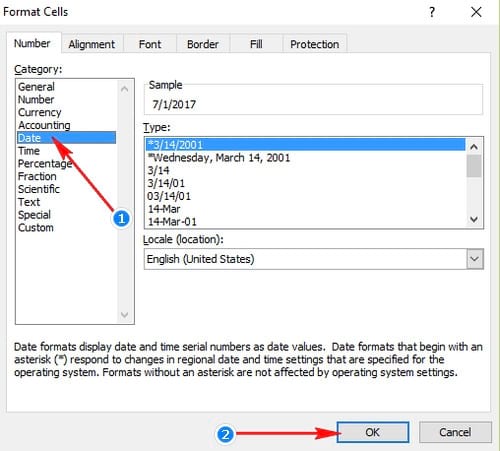Select type Wednesday, March 14, 2001
Image resolution: width=500 pixels, height=451 pixels.
[x=305, y=157]
